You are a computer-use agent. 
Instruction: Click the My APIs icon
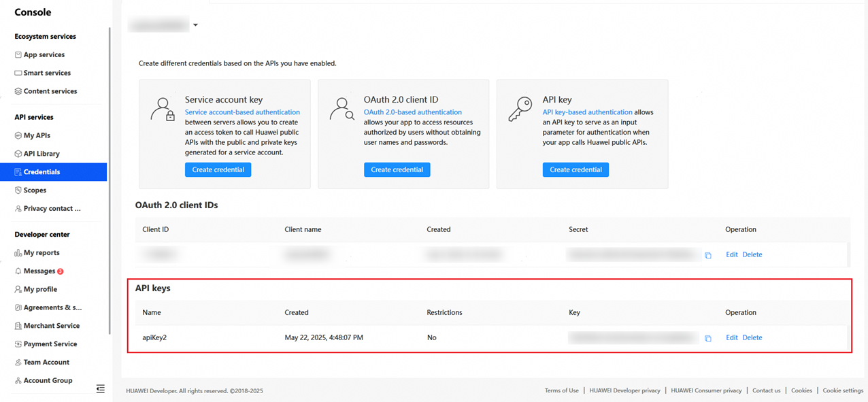pyautogui.click(x=18, y=135)
